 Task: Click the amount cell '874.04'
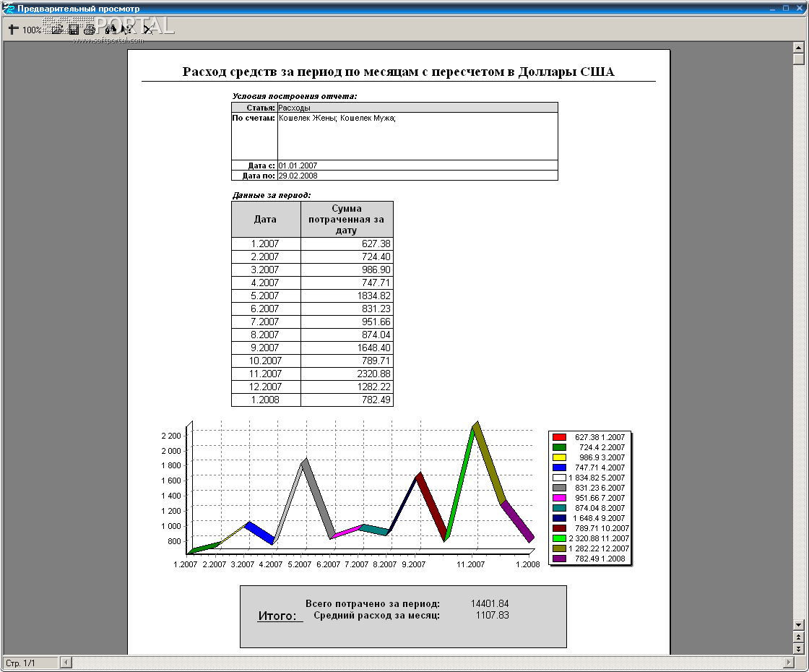click(x=347, y=335)
